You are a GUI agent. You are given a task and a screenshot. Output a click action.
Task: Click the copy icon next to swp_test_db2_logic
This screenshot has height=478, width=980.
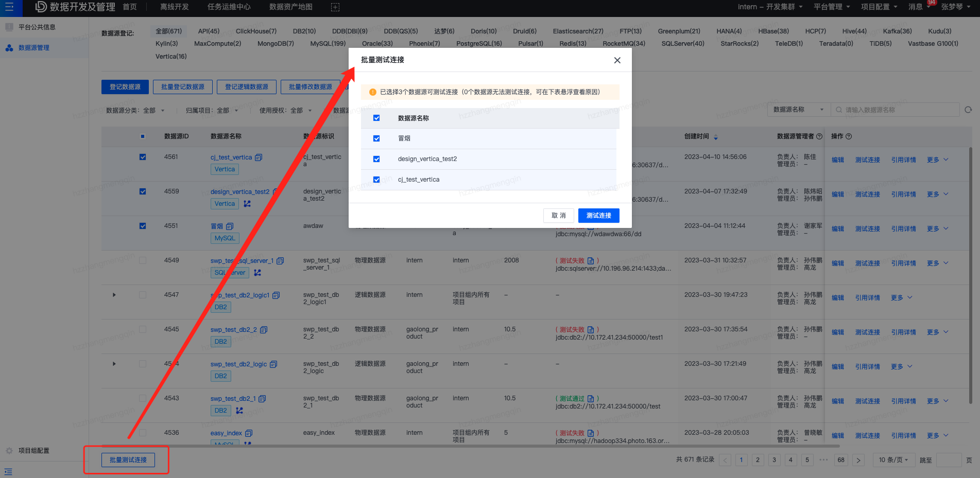(x=273, y=364)
